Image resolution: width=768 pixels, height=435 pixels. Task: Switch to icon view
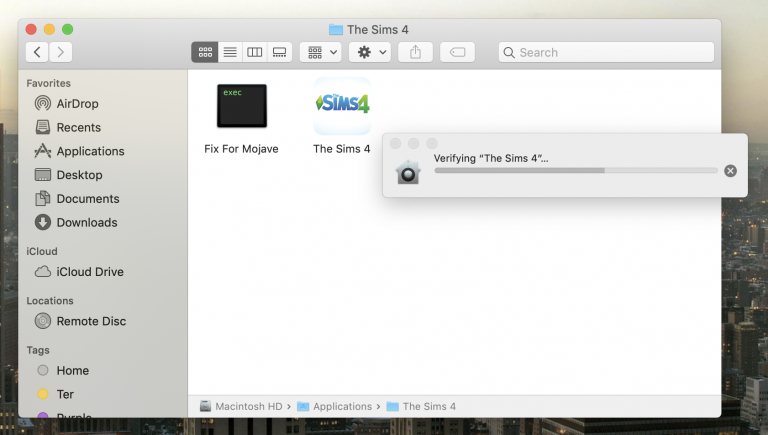point(205,52)
